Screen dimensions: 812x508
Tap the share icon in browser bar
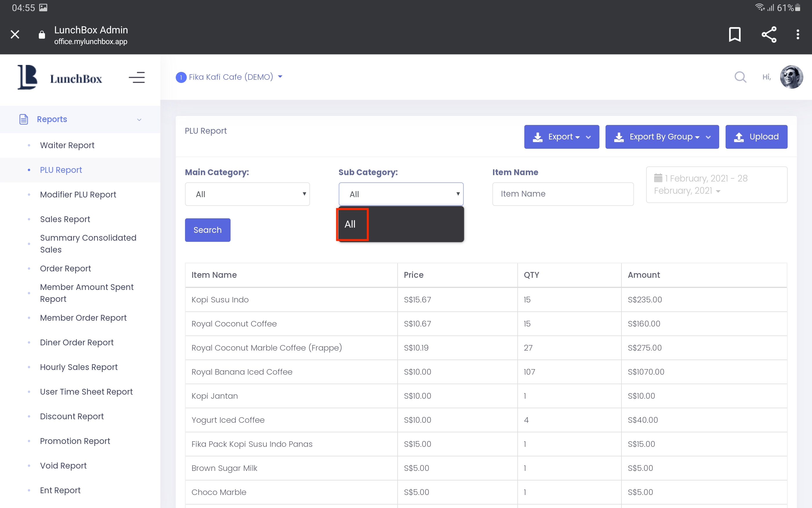(x=769, y=34)
